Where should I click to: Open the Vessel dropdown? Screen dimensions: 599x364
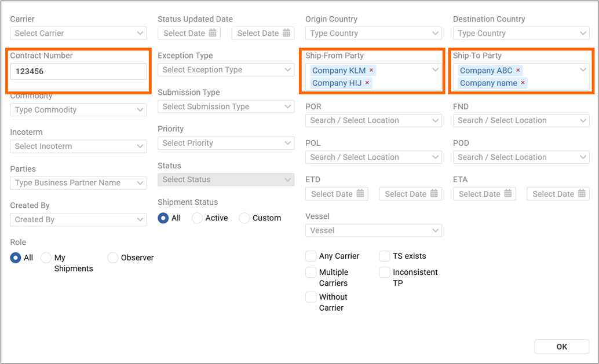coord(374,230)
